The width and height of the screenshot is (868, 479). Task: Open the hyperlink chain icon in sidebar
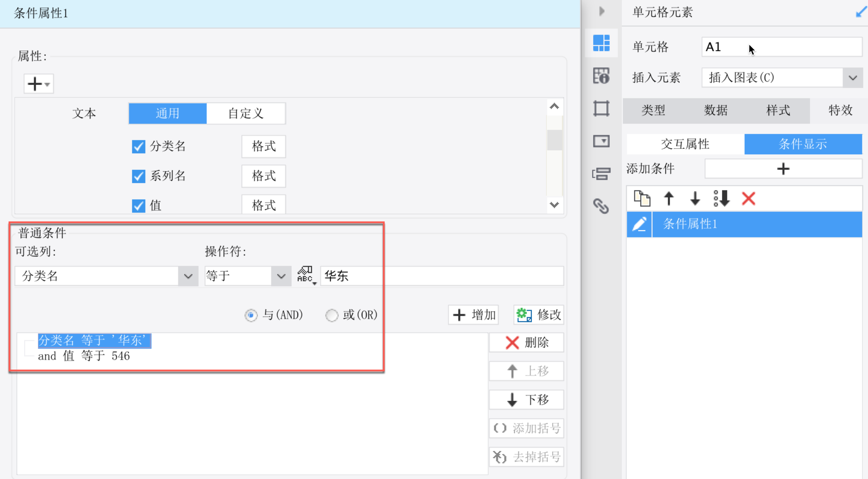[x=601, y=206]
